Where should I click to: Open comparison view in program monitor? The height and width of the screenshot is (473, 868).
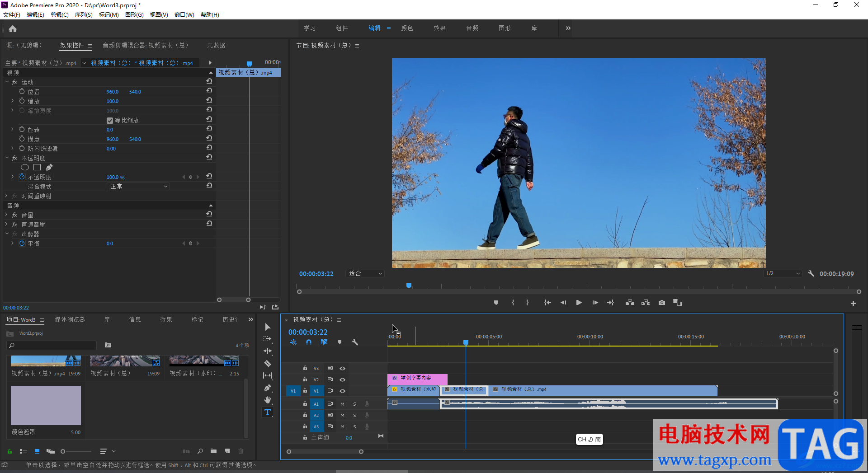[677, 303]
